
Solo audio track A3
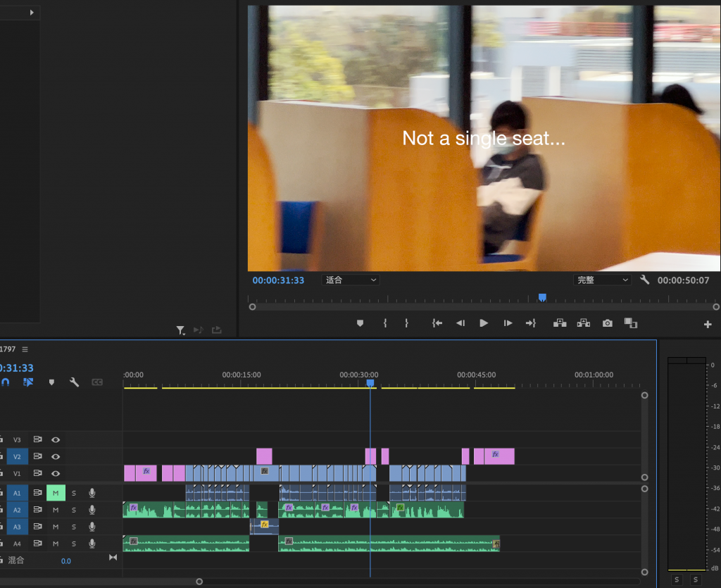[73, 527]
